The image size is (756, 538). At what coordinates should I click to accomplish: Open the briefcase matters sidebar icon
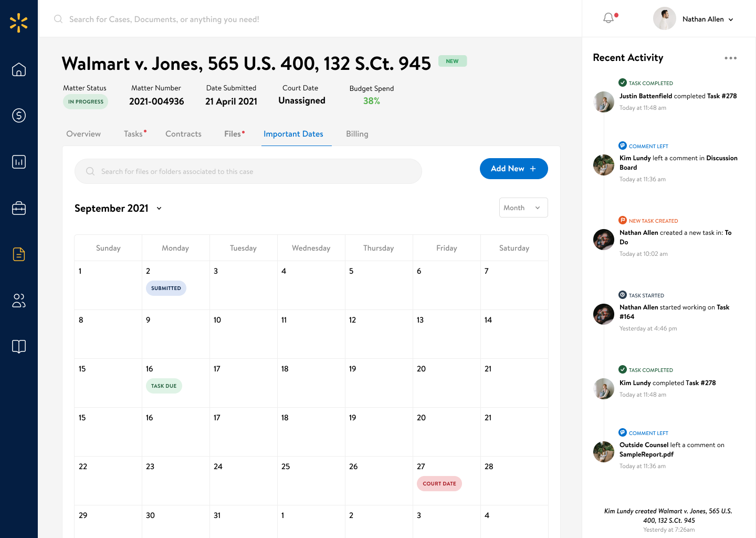coord(19,208)
